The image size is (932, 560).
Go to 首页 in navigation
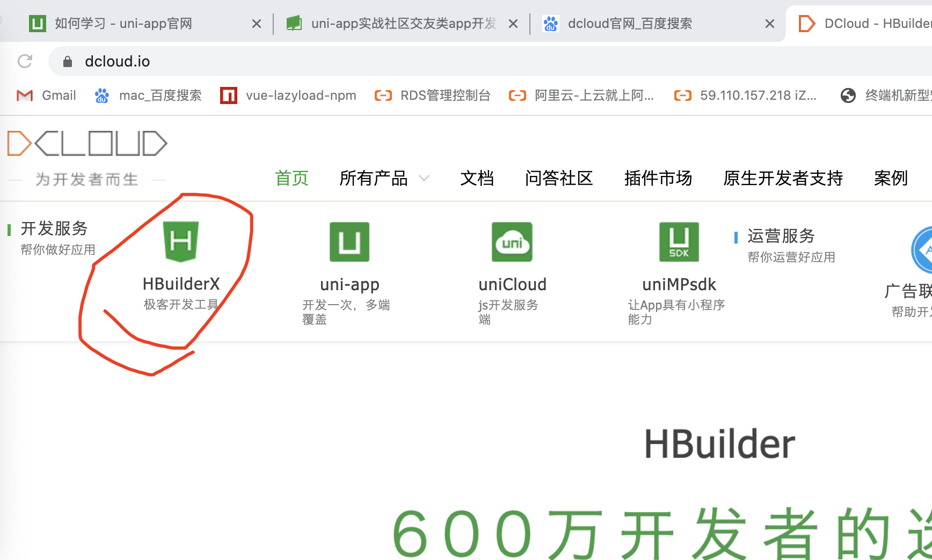coord(292,178)
